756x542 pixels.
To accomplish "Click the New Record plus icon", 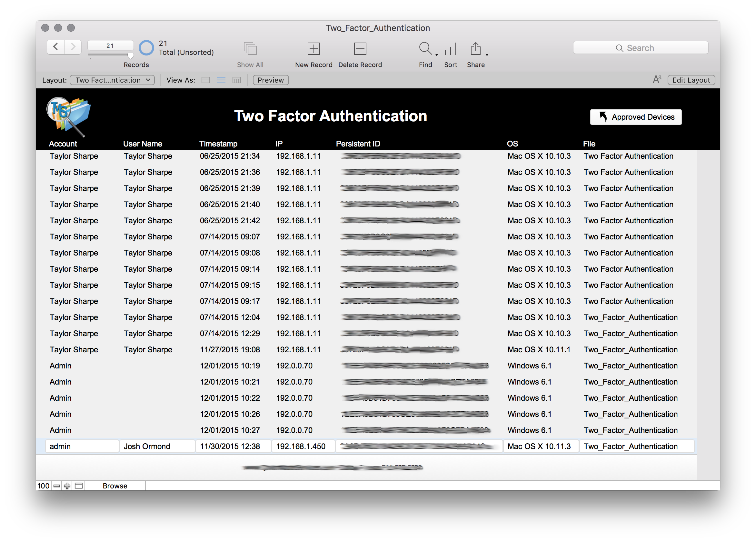I will tap(313, 49).
